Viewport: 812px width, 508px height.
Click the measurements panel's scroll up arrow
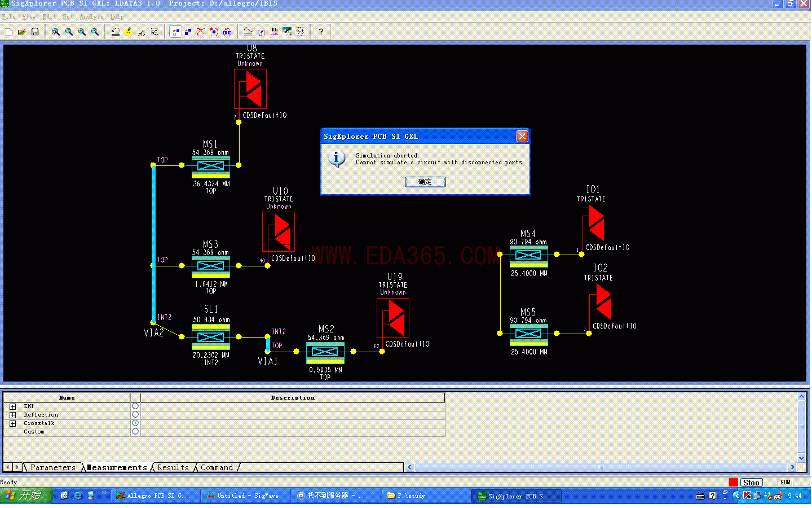[801, 397]
